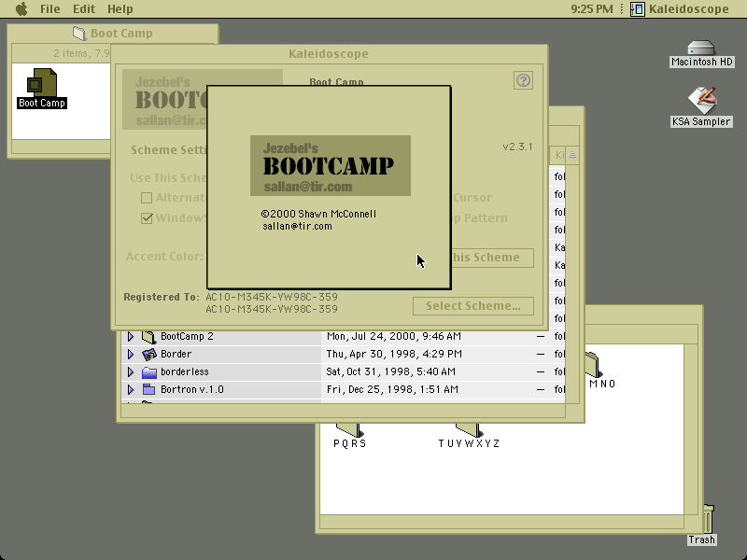Open the File menu

point(50,9)
